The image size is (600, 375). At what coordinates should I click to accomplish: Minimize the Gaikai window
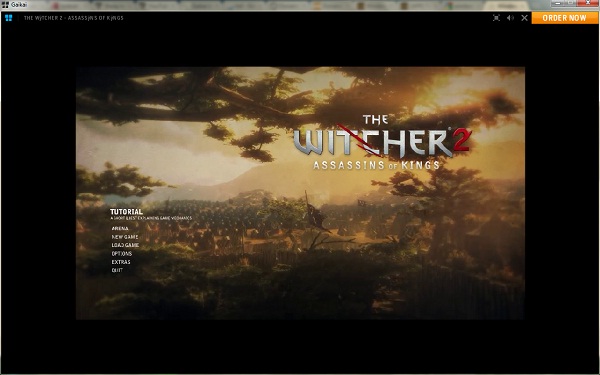558,3
